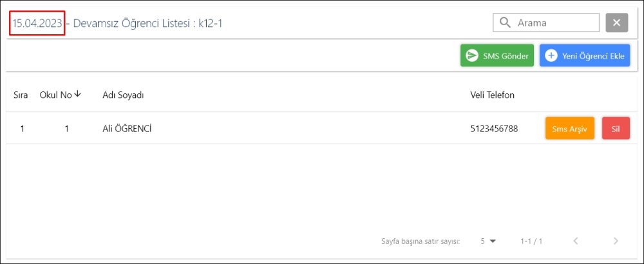Image resolution: width=644 pixels, height=264 pixels.
Task: Sort by the Sıra column header
Action: click(21, 95)
